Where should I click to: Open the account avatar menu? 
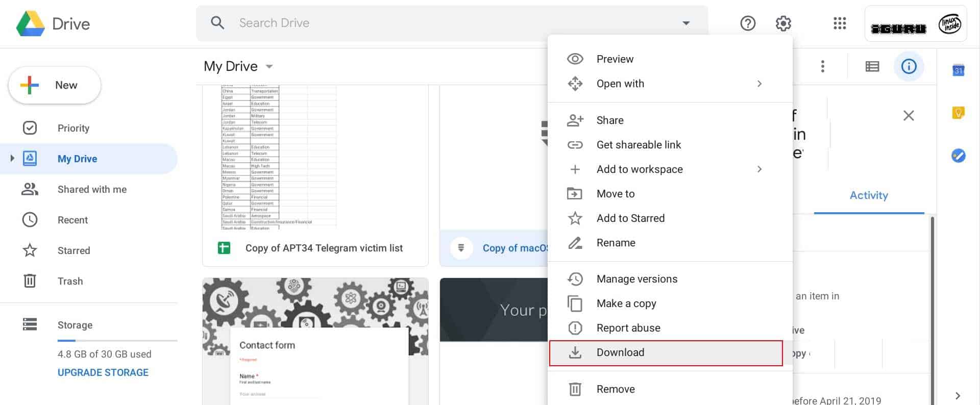(x=950, y=23)
